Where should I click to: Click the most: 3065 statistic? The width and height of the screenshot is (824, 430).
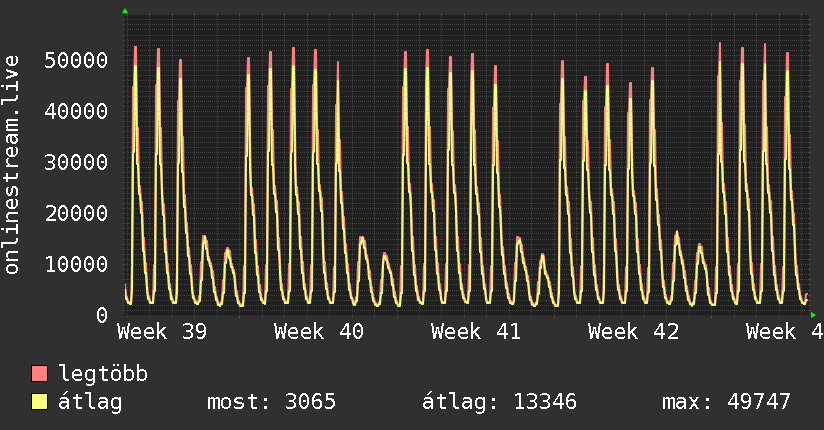[271, 402]
